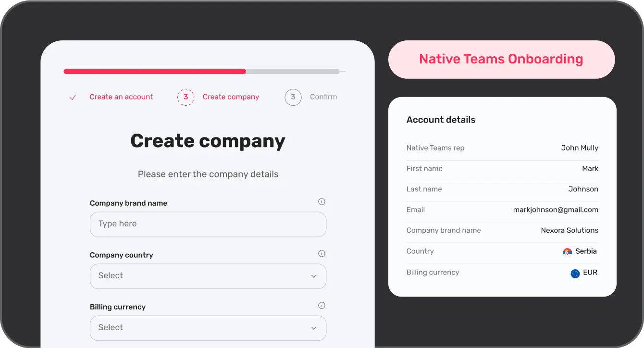Click the chevron arrow in Company country field
Viewport: 644px width, 348px height.
click(314, 276)
